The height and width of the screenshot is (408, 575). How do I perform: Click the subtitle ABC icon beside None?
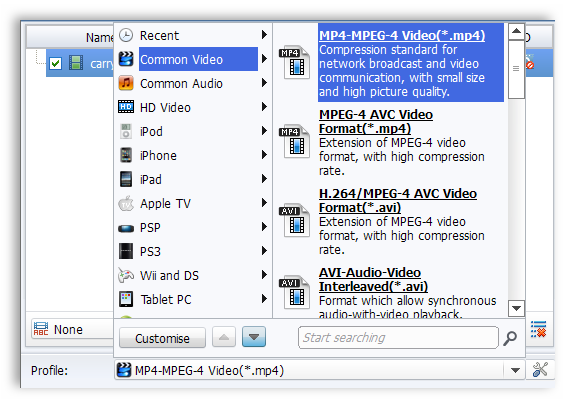pos(41,329)
